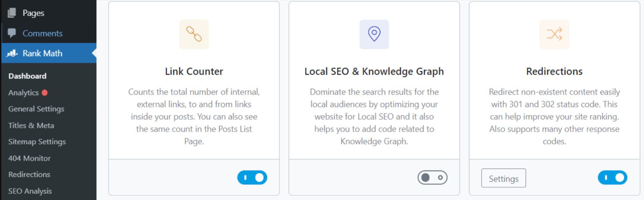
Task: Open the Dashboard submenu item
Action: [28, 76]
